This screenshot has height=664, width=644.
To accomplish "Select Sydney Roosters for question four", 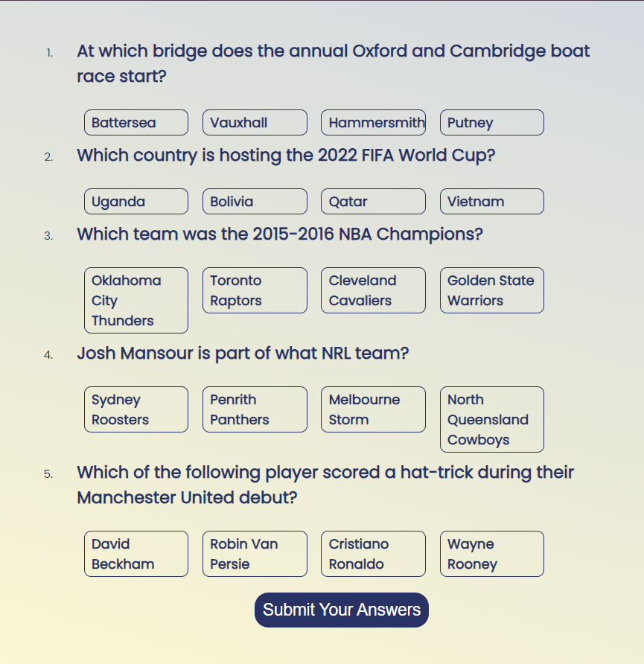I will click(136, 409).
